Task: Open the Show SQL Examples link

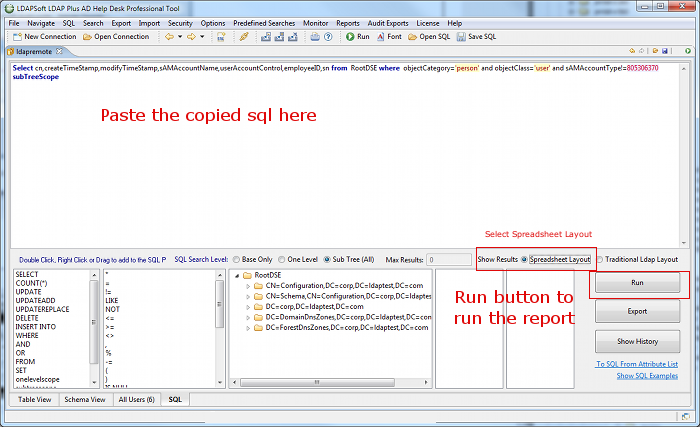Action: [x=647, y=376]
